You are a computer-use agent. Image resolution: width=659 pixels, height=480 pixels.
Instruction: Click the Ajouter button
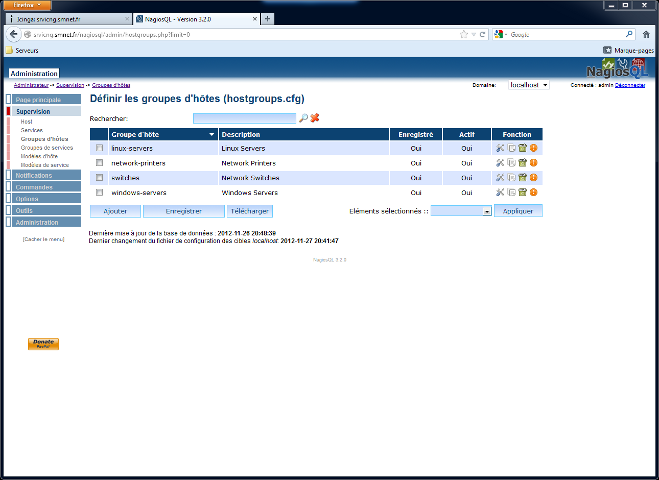coord(115,211)
